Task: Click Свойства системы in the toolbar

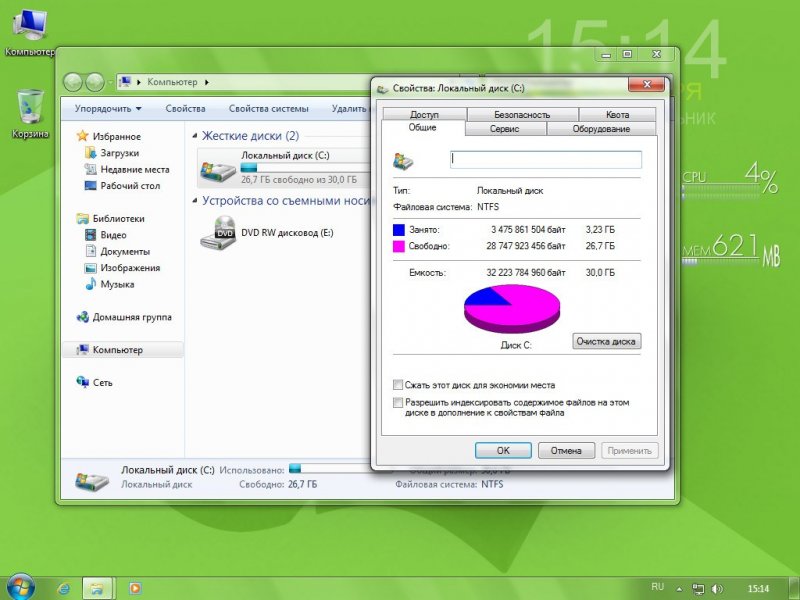Action: [x=268, y=109]
